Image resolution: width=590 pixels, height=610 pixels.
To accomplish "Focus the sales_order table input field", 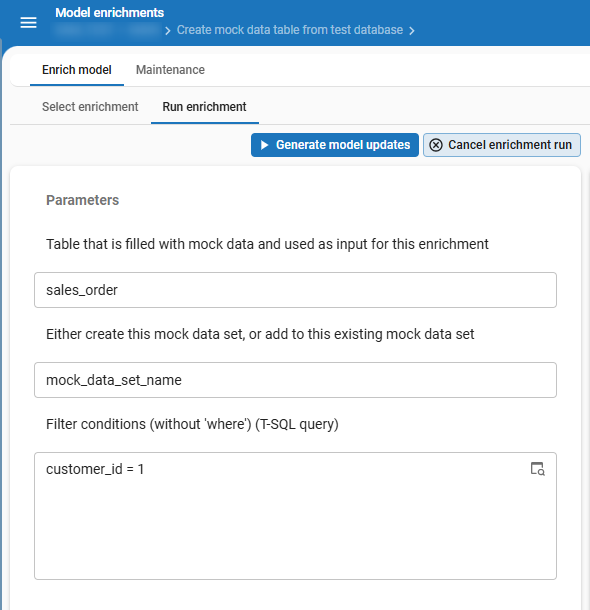I will coord(295,290).
